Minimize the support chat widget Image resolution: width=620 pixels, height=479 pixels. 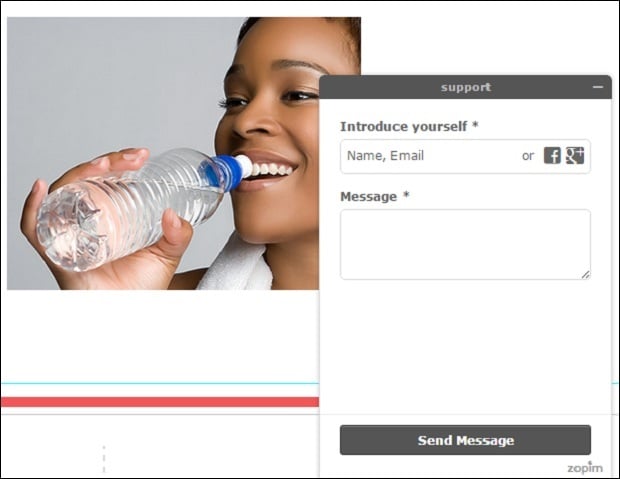[x=598, y=87]
